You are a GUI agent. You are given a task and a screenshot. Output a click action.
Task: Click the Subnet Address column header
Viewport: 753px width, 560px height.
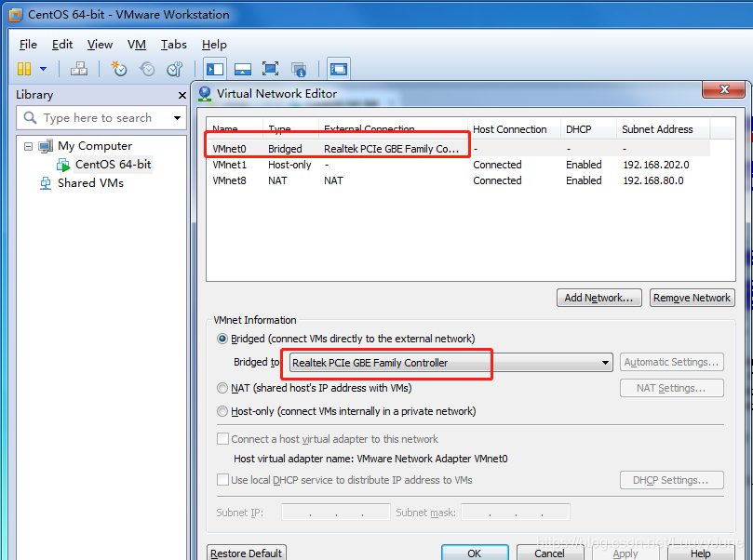click(x=664, y=129)
